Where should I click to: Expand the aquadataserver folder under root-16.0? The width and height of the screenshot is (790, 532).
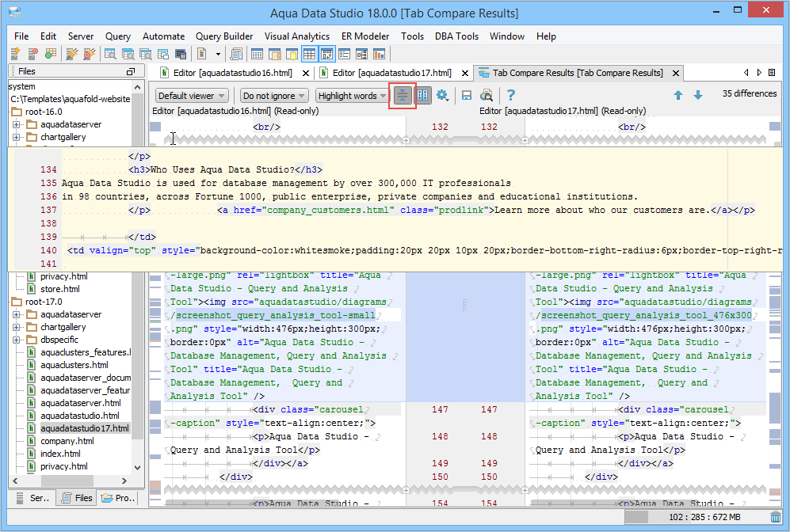[x=16, y=124]
